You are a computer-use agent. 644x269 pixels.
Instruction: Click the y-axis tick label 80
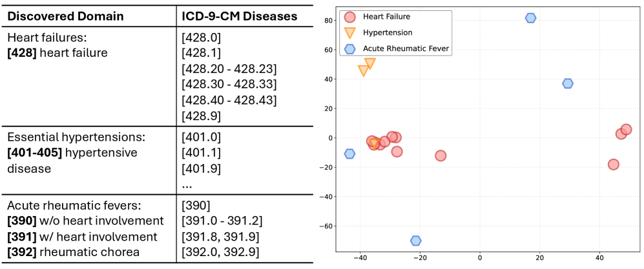(x=327, y=21)
